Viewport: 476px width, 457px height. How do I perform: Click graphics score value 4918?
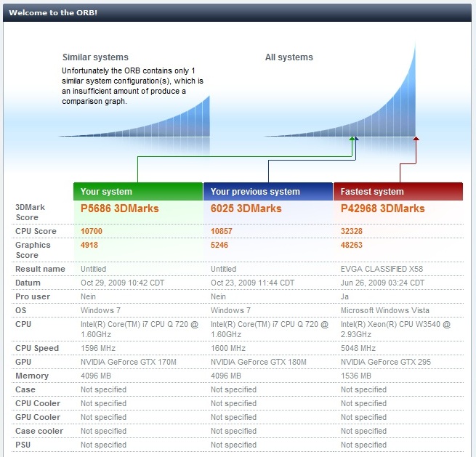tap(89, 245)
